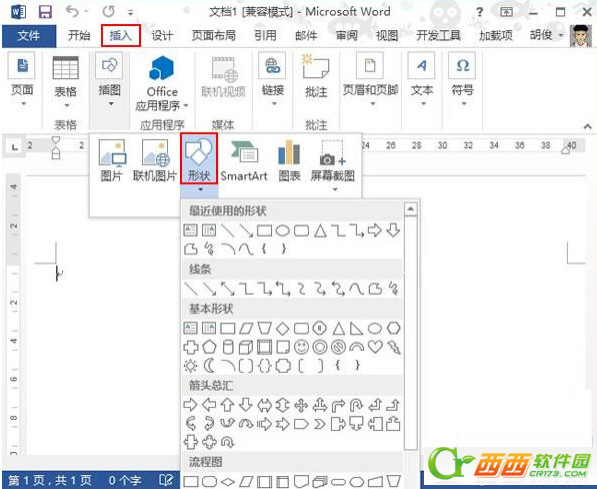The width and height of the screenshot is (597, 489).
Task: Choose the freeform shape in Lines
Action: pos(375,289)
